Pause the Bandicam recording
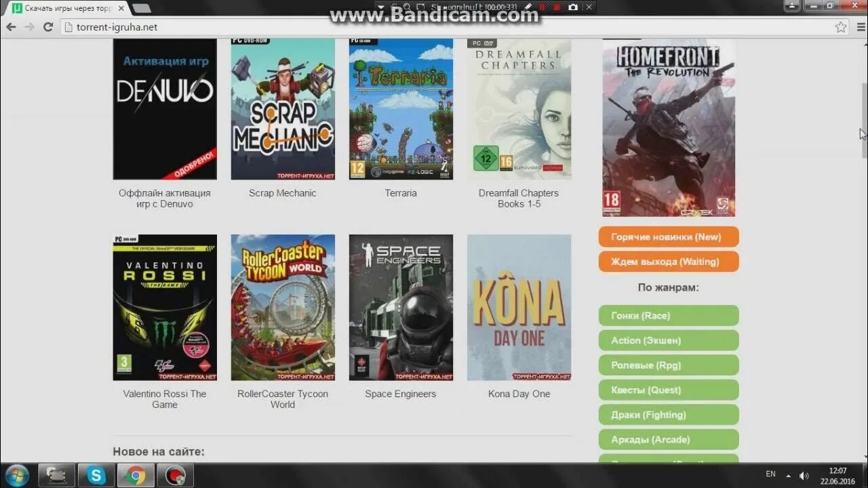Viewport: 868px width, 488px height. [x=542, y=7]
